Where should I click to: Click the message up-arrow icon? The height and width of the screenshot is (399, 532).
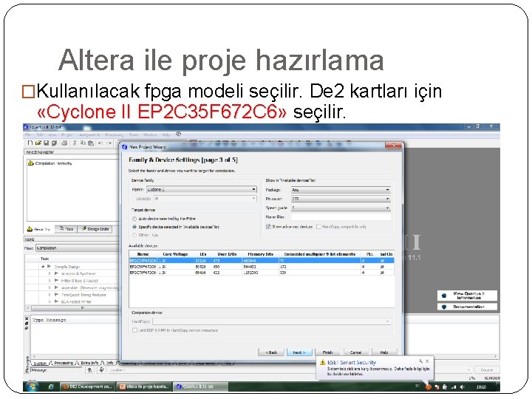[90, 370]
